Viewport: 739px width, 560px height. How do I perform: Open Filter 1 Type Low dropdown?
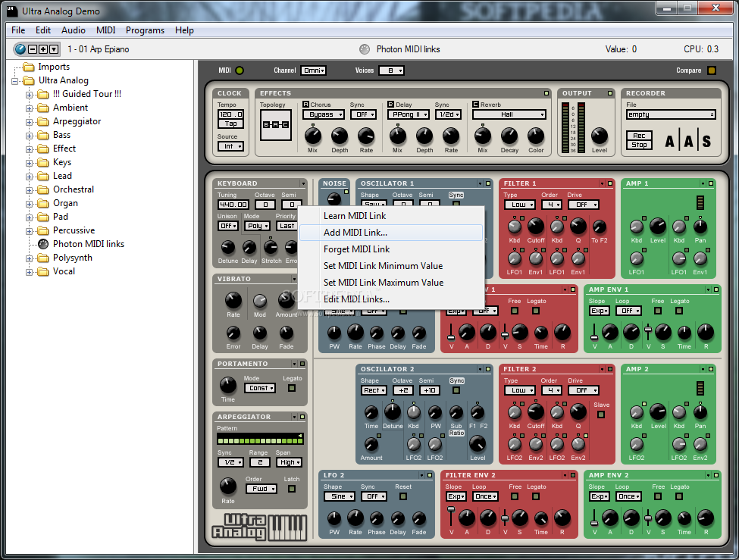point(519,205)
